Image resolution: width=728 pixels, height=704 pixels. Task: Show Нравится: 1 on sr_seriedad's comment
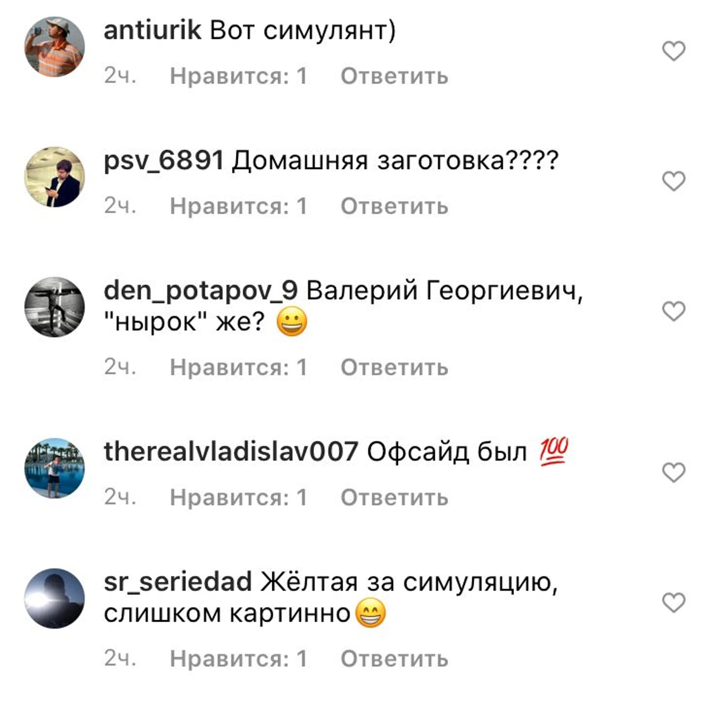[238, 659]
